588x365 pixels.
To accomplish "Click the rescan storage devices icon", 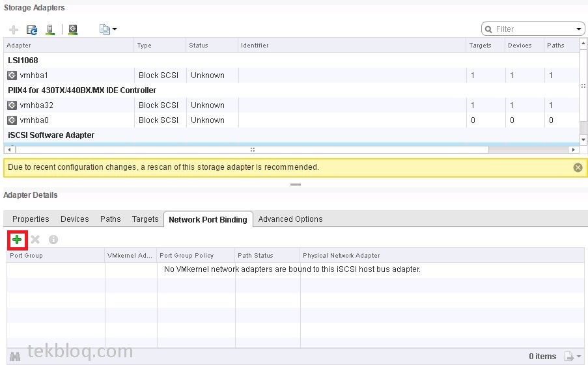I will (50, 29).
